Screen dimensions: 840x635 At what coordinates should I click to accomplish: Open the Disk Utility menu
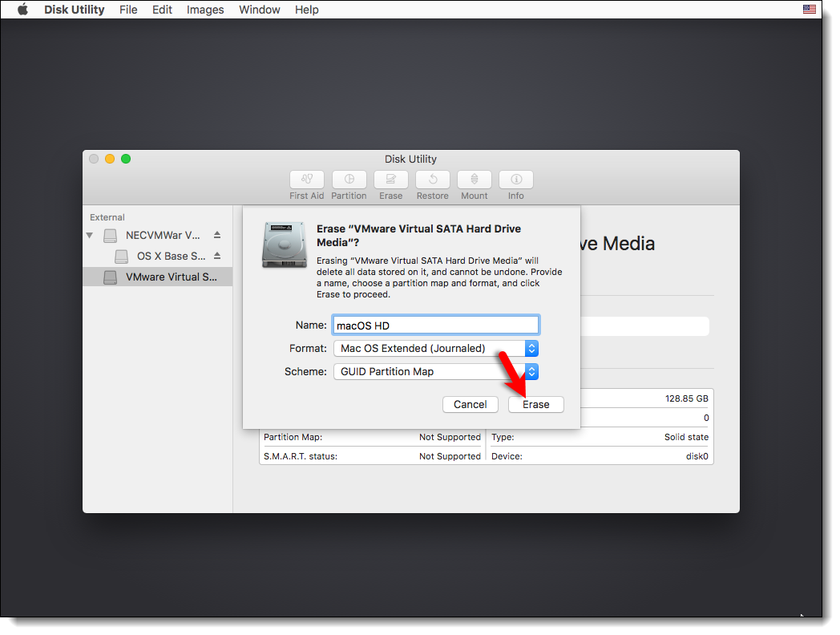coord(74,10)
